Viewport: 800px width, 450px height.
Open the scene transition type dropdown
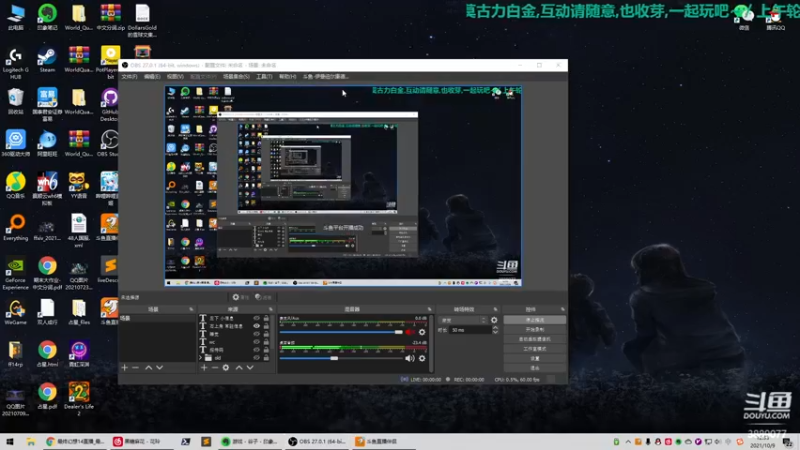point(463,320)
